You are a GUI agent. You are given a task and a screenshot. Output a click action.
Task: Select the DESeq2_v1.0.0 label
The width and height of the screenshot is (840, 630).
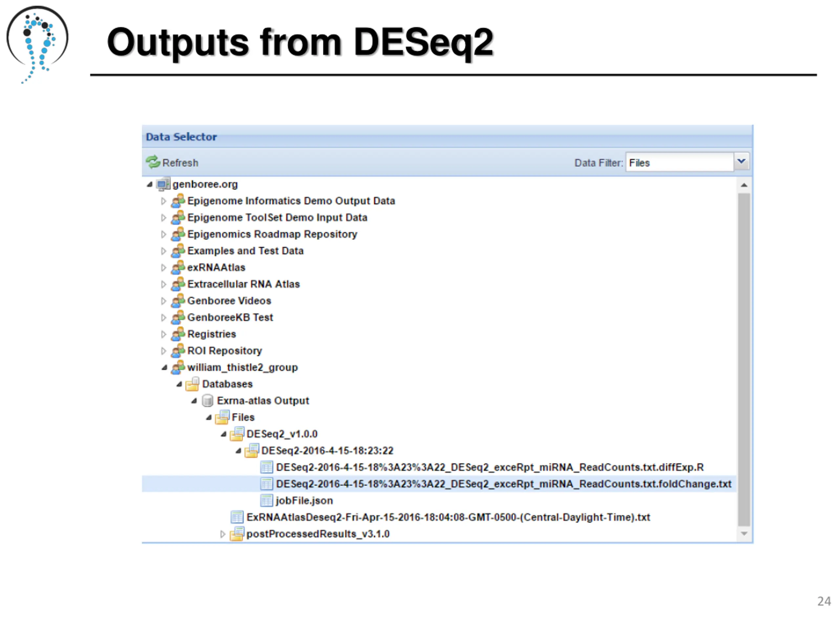[x=282, y=434]
